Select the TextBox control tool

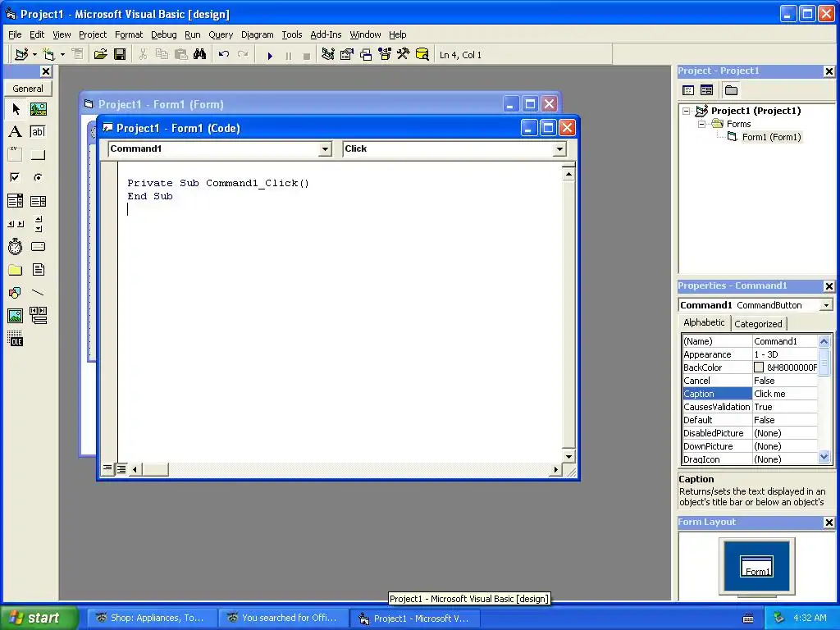(38, 132)
